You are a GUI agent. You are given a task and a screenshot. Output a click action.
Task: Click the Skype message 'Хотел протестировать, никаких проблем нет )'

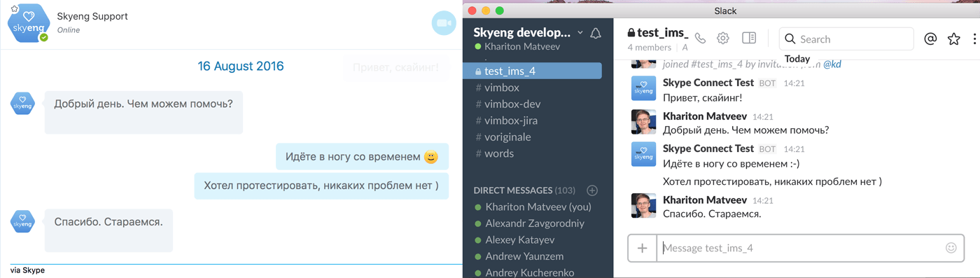coord(321,186)
